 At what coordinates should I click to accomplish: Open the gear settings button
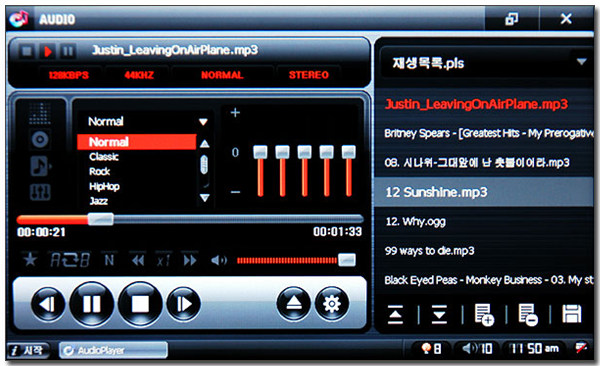[332, 304]
